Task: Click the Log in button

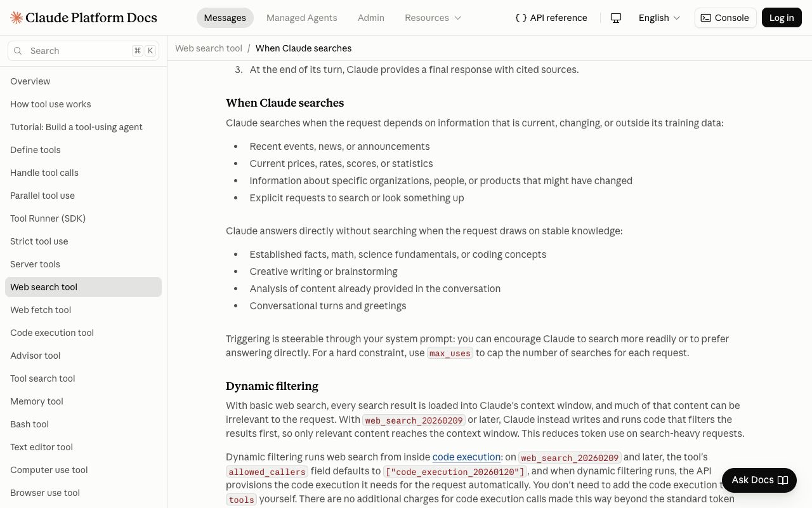Action: (782, 18)
